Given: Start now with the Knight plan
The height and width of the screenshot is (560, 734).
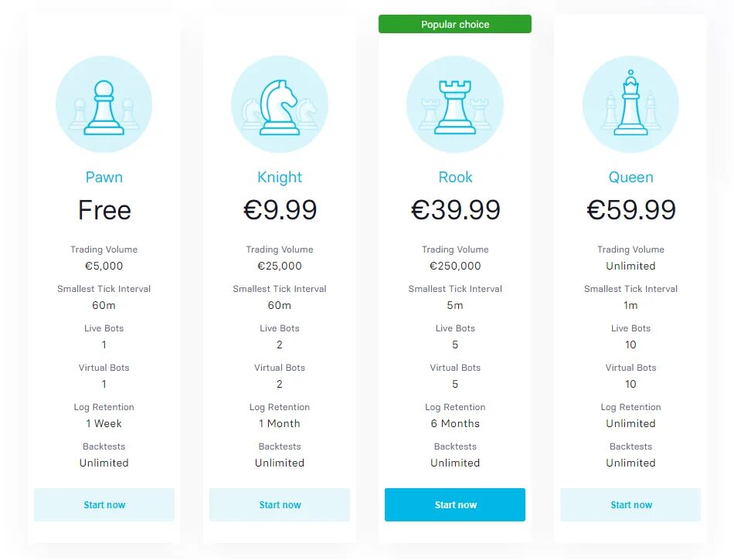Looking at the screenshot, I should coord(280,504).
